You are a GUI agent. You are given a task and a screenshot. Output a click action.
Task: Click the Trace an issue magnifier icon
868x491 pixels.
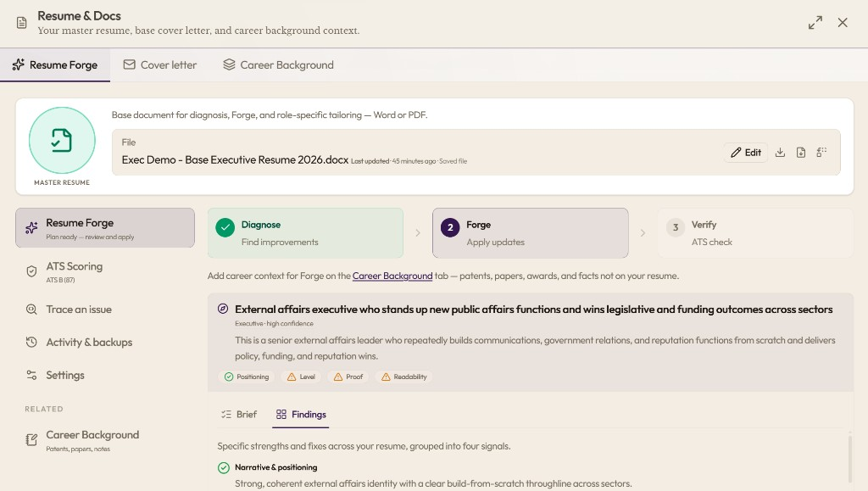click(x=31, y=310)
